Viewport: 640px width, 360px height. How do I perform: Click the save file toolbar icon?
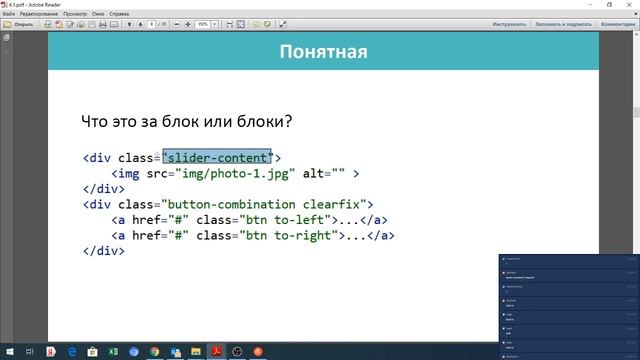[92, 24]
